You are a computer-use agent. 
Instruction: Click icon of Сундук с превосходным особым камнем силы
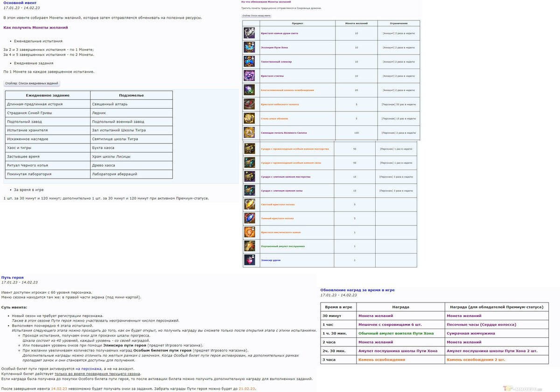click(x=250, y=163)
